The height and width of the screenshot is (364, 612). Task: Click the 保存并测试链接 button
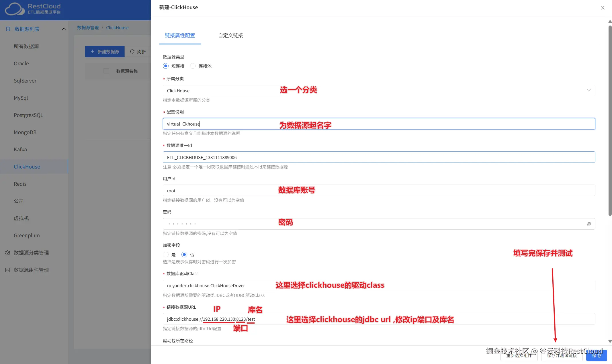[x=562, y=355]
